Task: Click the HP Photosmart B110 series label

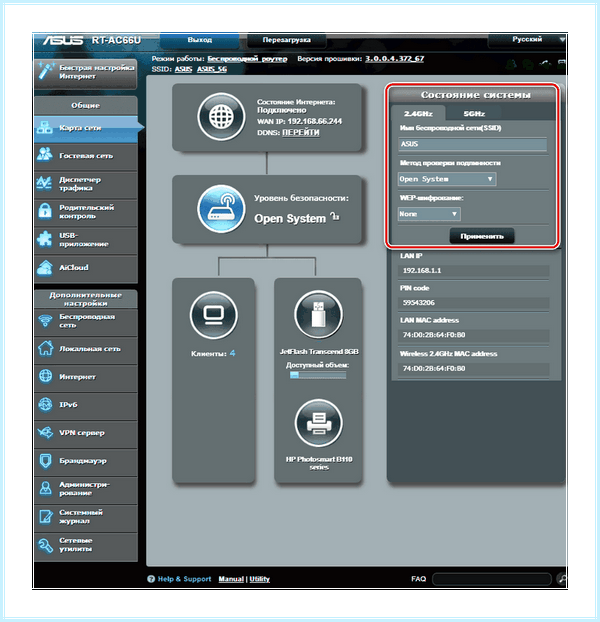Action: (x=319, y=463)
